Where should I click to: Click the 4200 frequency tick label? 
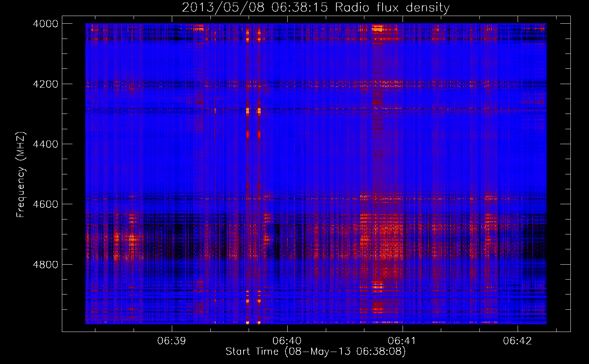46,84
